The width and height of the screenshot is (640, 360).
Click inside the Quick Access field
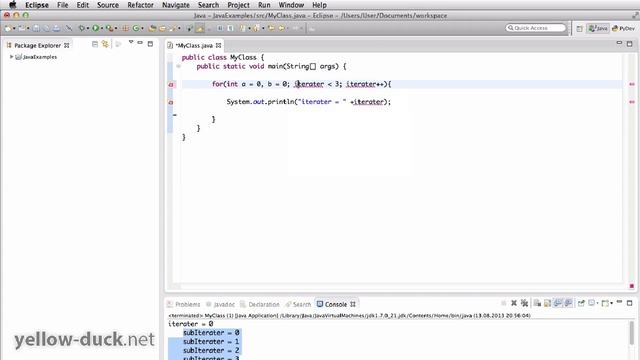pos(536,28)
